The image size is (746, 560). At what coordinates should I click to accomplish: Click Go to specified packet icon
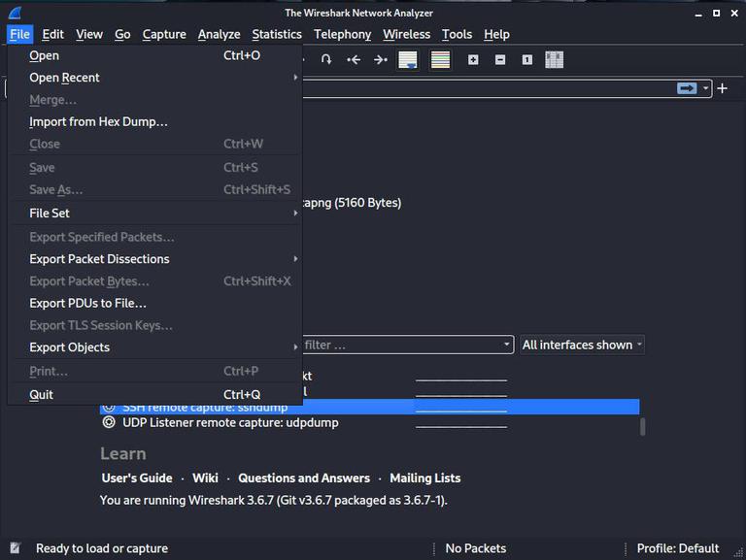(x=326, y=59)
